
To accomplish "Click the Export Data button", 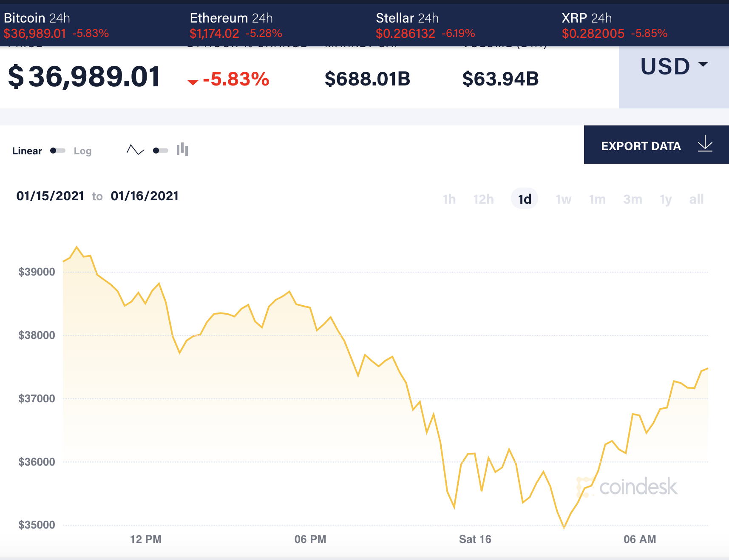I will pyautogui.click(x=641, y=145).
